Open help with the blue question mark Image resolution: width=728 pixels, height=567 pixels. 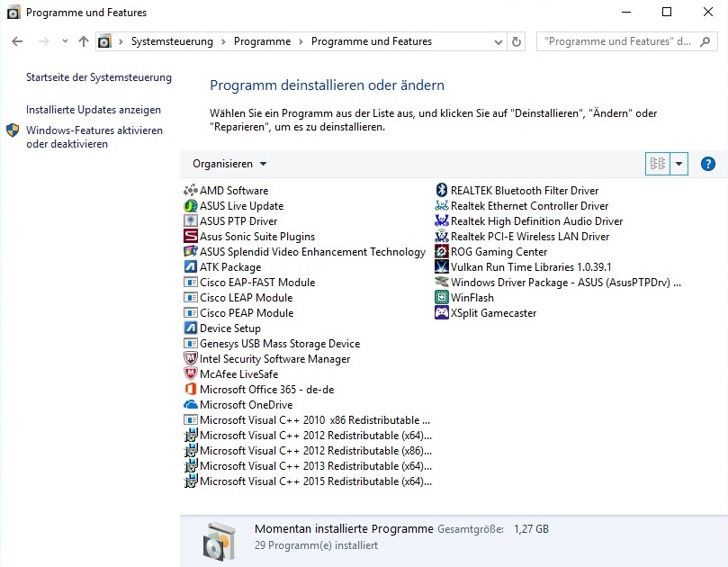tap(708, 164)
